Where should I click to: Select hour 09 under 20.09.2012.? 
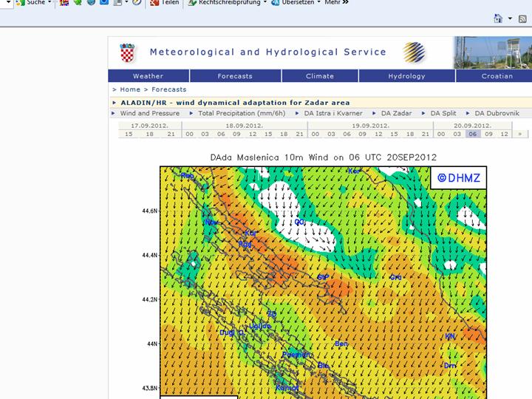(x=488, y=134)
